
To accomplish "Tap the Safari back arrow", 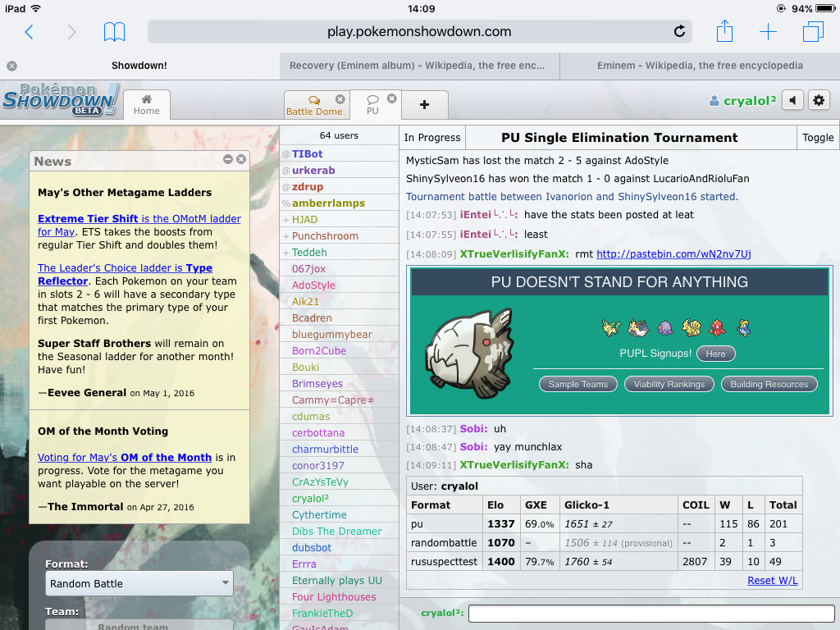I will click(29, 32).
